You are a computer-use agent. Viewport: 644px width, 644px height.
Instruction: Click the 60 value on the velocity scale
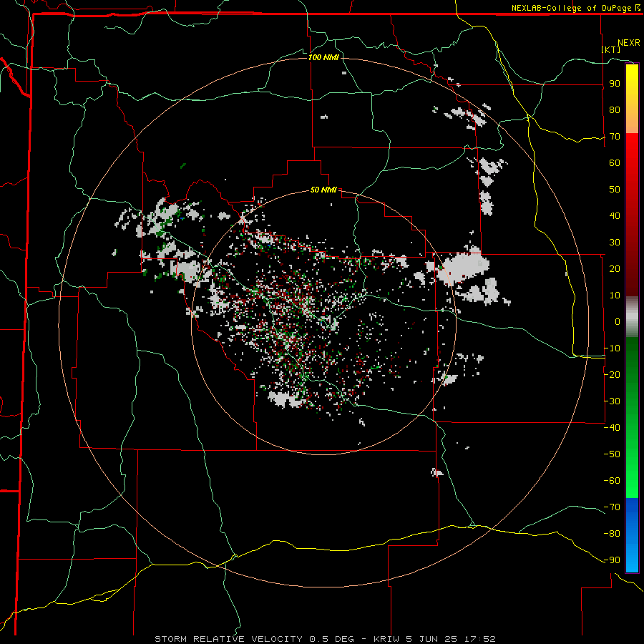(x=615, y=162)
